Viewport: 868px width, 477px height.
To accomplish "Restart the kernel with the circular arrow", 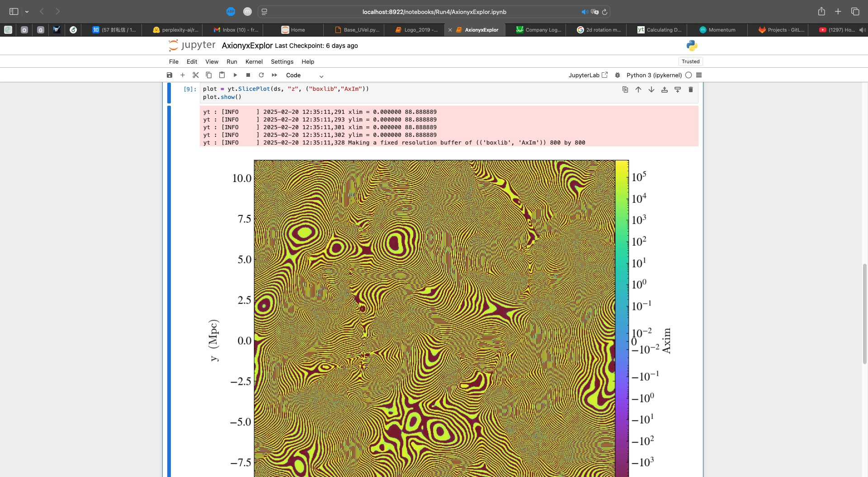I will [261, 75].
